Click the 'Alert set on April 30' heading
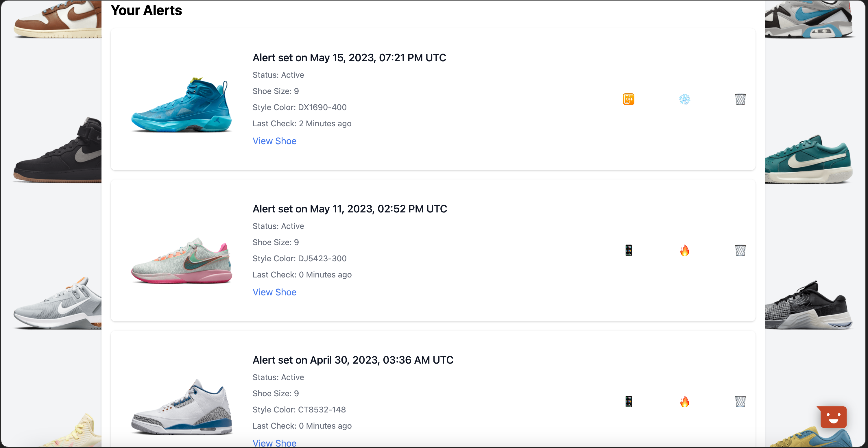This screenshot has width=868, height=448. [x=352, y=360]
